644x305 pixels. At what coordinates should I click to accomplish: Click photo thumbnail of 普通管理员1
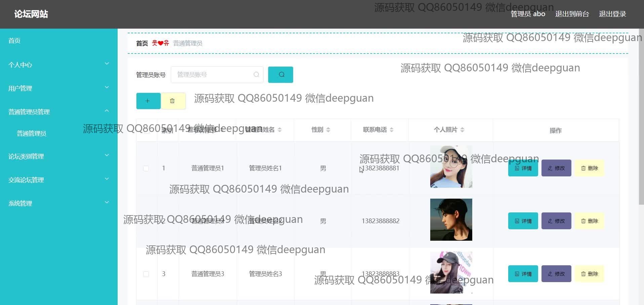(451, 167)
